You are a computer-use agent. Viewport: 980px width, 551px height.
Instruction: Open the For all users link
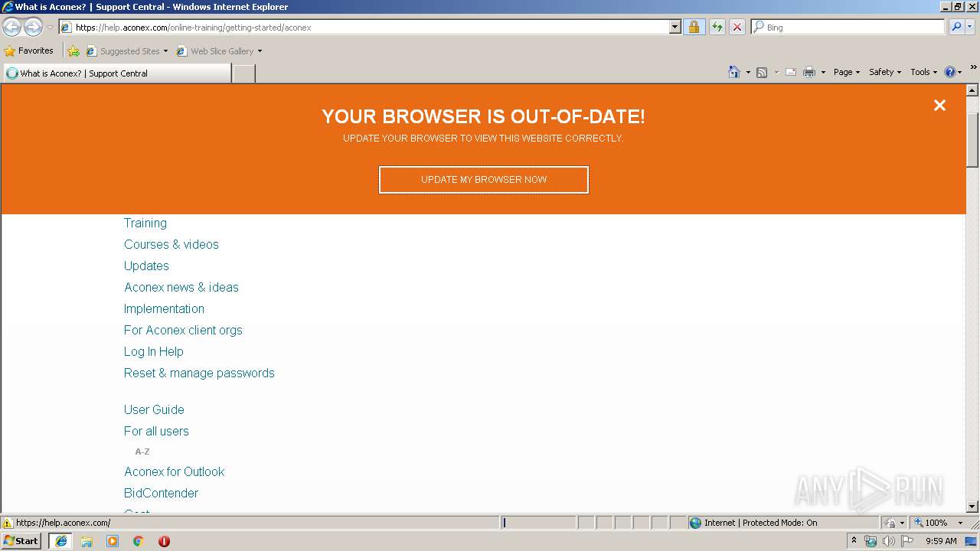(x=156, y=432)
